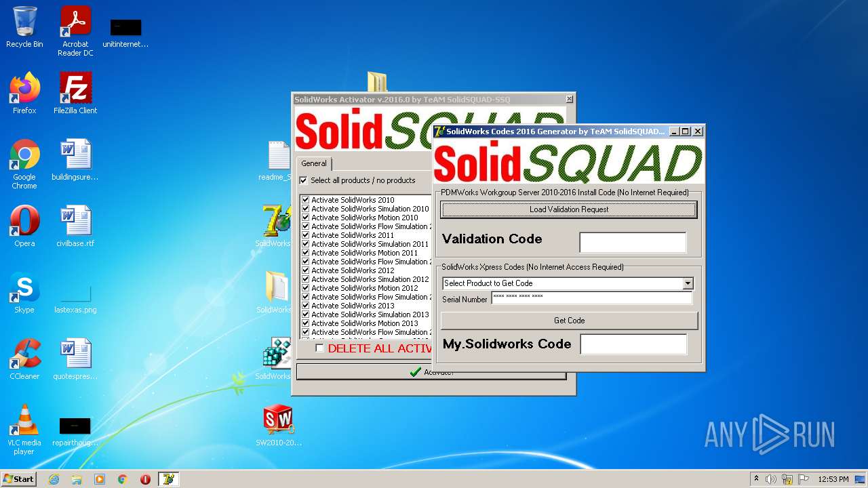The height and width of the screenshot is (488, 868).
Task: Maximize the Codes Generator window
Action: click(685, 131)
